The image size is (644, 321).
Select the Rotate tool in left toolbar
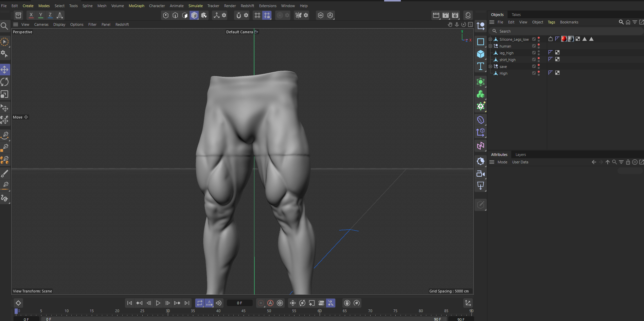[5, 82]
